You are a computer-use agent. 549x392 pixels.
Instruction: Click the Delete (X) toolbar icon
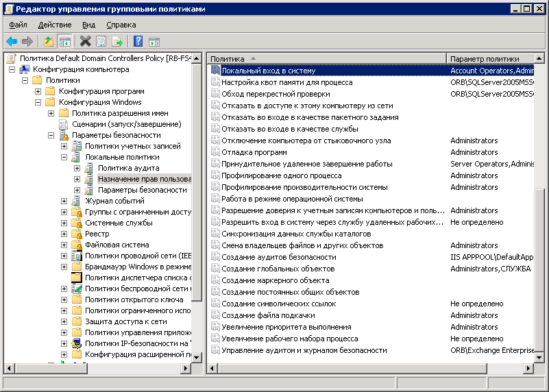click(x=85, y=42)
